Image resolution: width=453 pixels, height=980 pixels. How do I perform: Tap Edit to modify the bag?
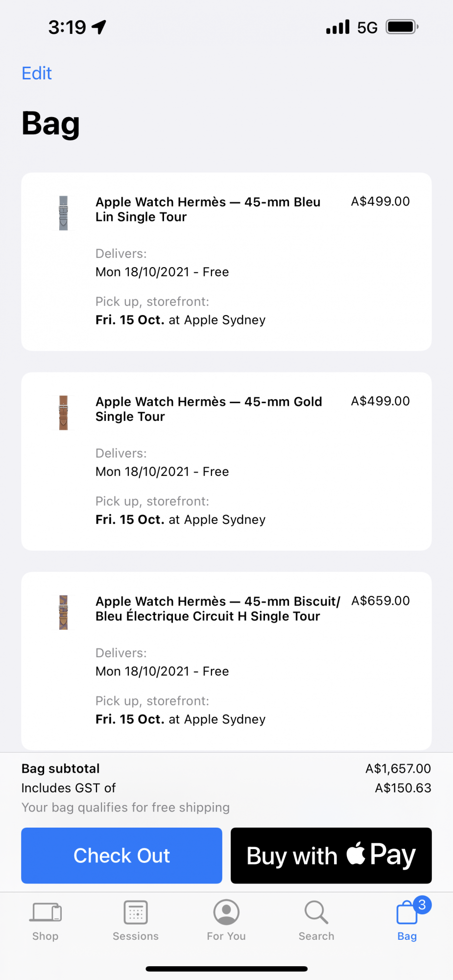pyautogui.click(x=37, y=73)
